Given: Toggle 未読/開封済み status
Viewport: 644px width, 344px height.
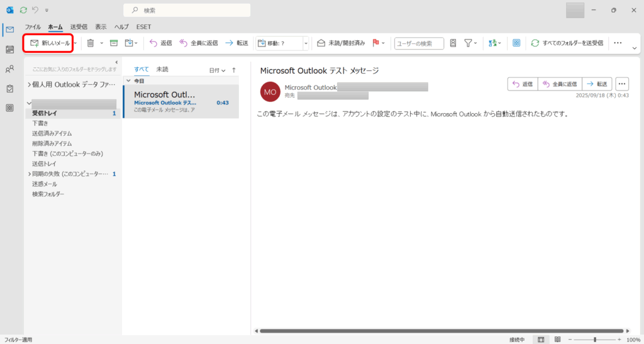Looking at the screenshot, I should (x=341, y=43).
